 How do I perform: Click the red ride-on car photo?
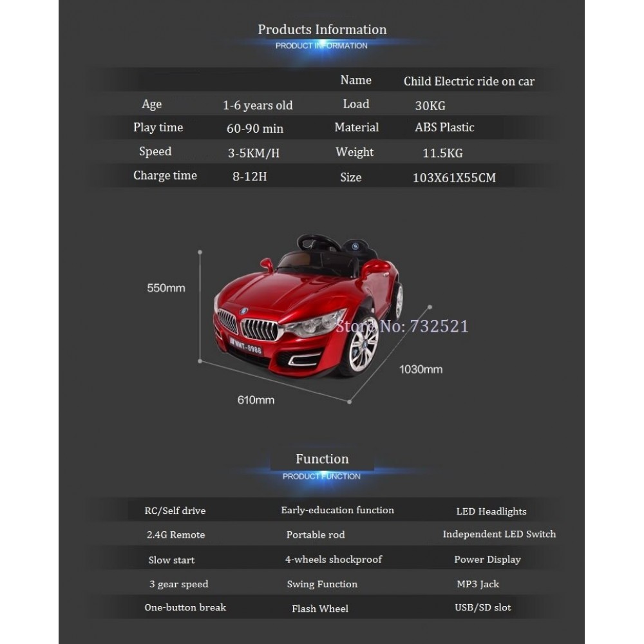[308, 305]
